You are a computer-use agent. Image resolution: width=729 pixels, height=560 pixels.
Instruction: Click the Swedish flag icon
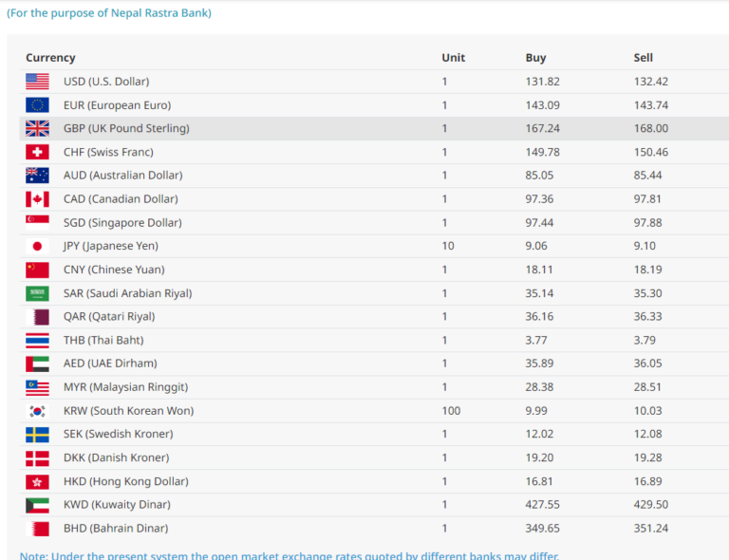37,434
